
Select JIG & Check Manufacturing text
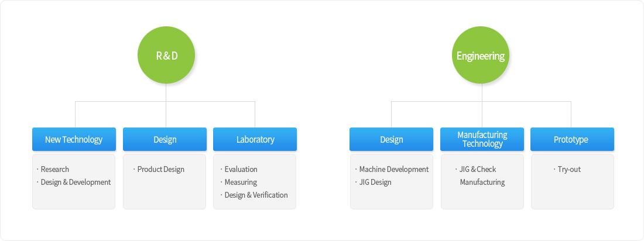pyautogui.click(x=480, y=175)
